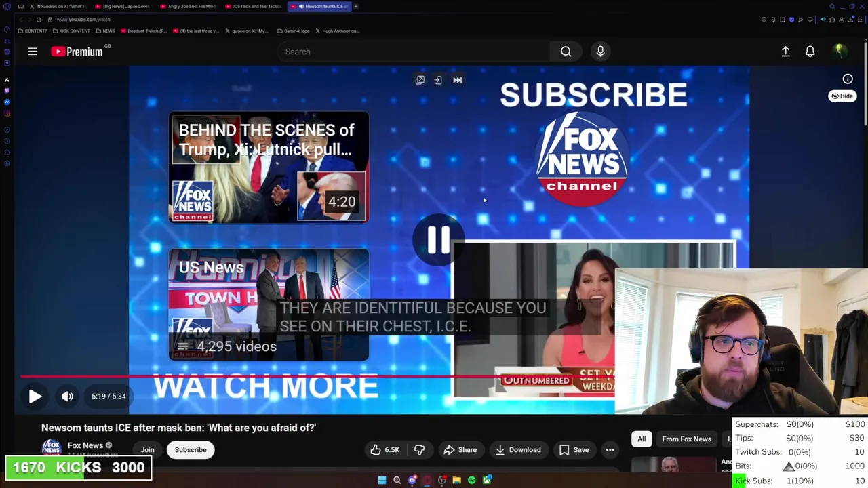This screenshot has width=868, height=488.
Task: Open a new browser tab
Action: pos(356,6)
